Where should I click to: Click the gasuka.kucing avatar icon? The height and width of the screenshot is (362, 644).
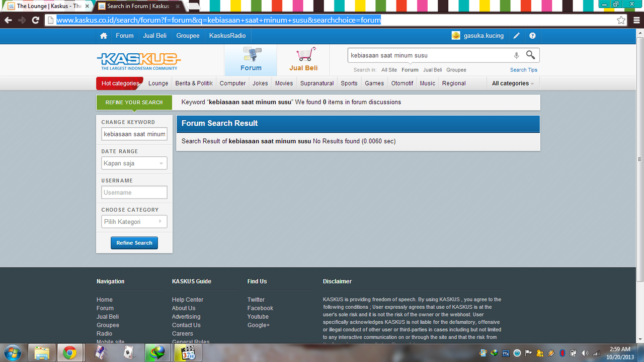tap(456, 36)
